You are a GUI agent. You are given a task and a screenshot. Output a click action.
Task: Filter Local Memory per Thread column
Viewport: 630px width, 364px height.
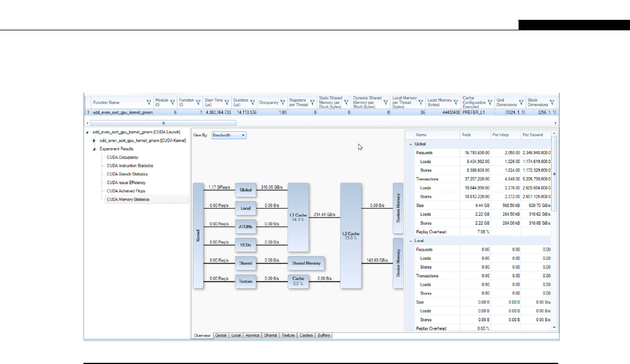[x=421, y=103]
